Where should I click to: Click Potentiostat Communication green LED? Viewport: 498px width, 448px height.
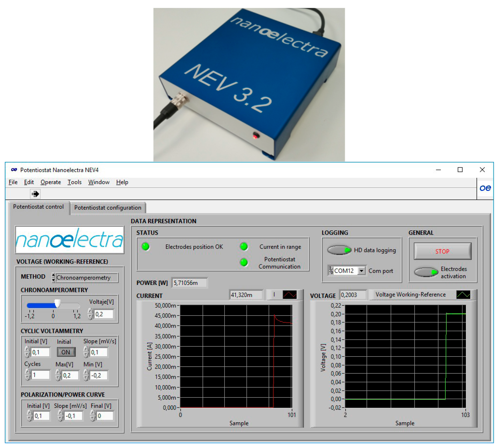244,262
